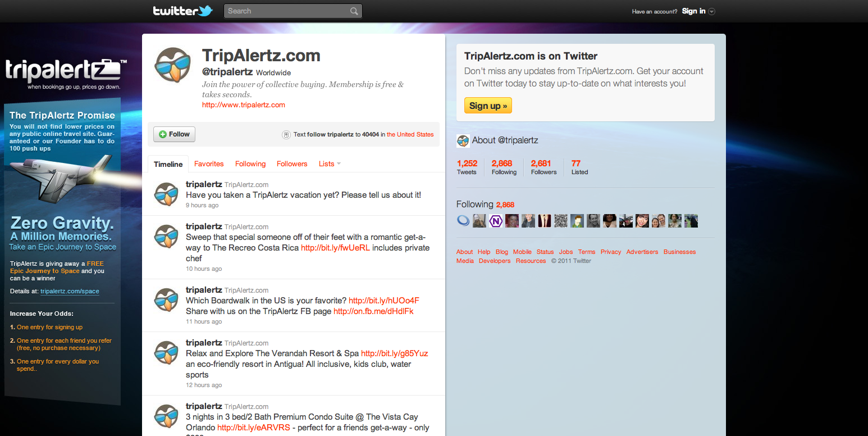Screen dimensions: 868x436
Task: Click the 1,252 Tweets stat
Action: 467,167
